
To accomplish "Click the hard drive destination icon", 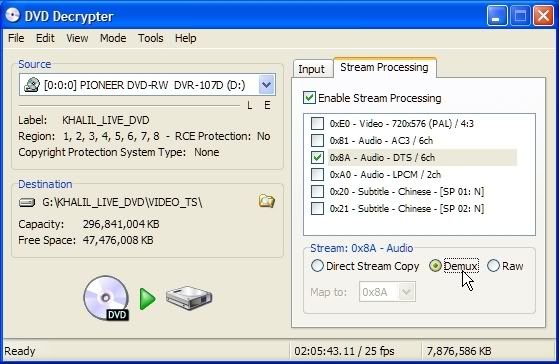I will 189,297.
